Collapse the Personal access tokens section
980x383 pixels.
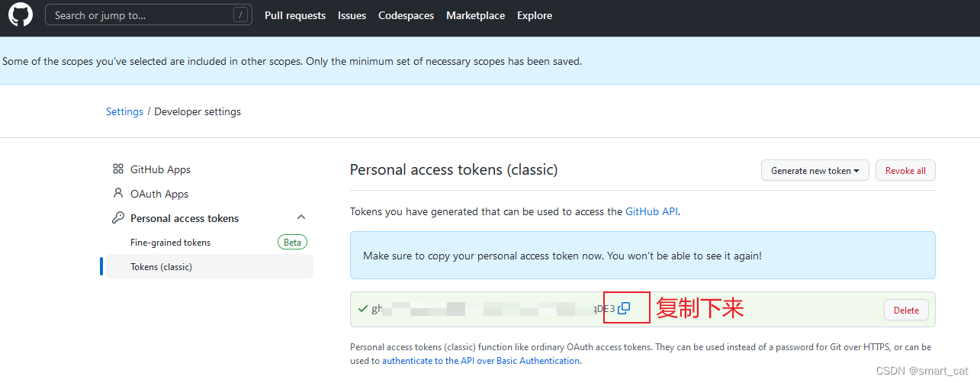(301, 218)
